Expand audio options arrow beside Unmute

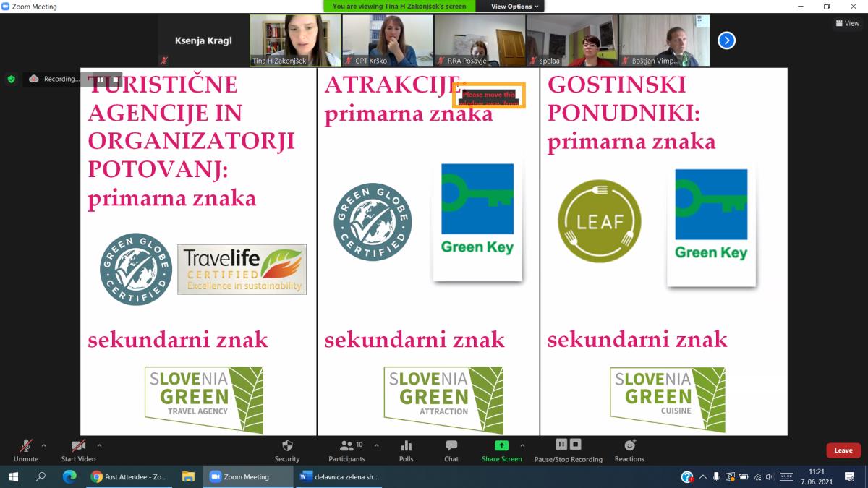[x=43, y=445]
